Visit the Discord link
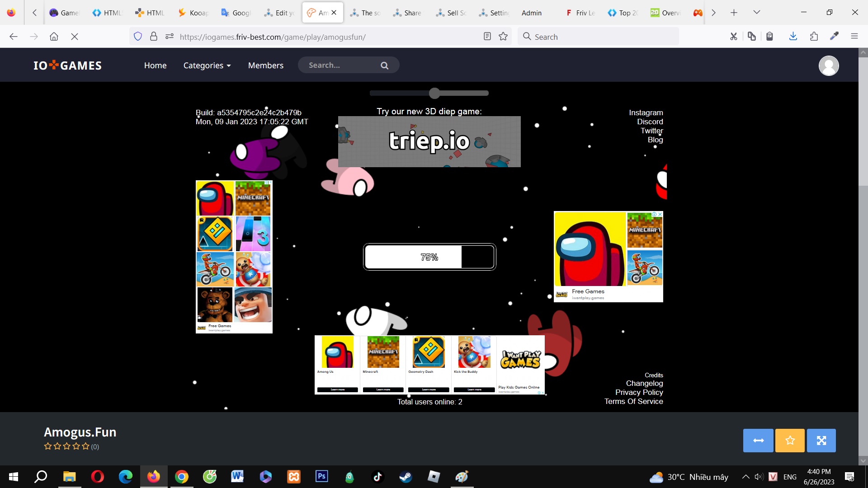The height and width of the screenshot is (488, 868). [649, 121]
